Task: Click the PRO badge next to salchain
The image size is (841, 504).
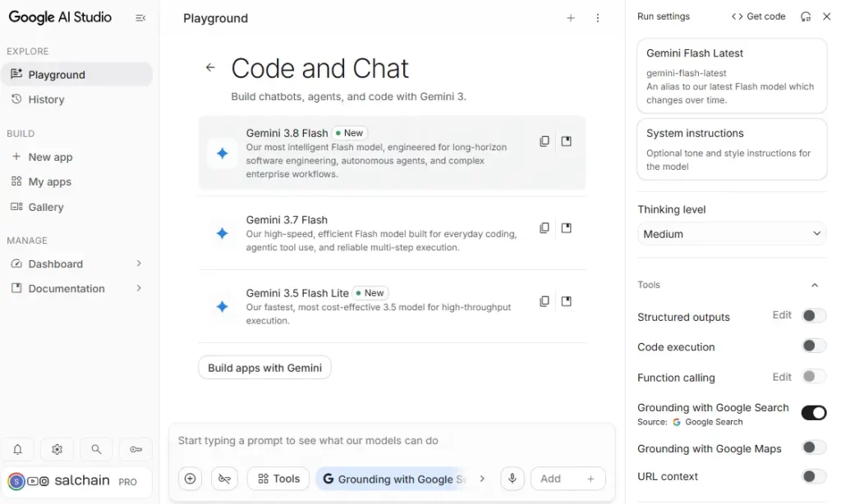Action: [x=127, y=482]
